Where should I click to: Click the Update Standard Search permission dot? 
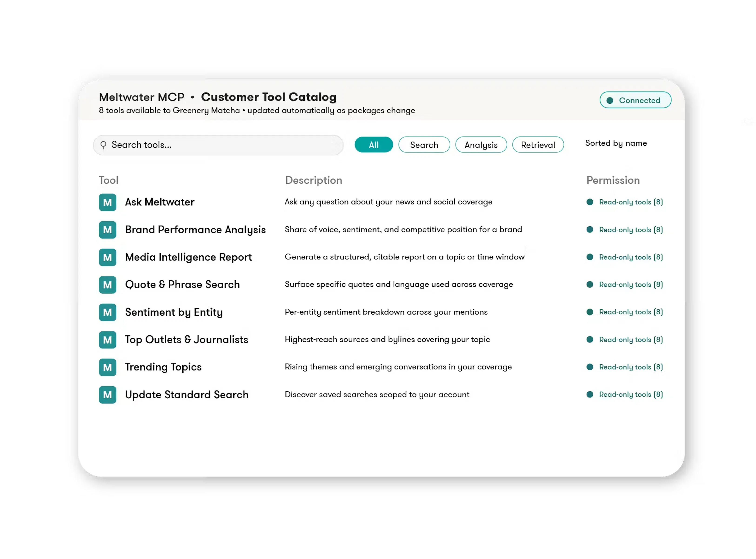tap(590, 394)
